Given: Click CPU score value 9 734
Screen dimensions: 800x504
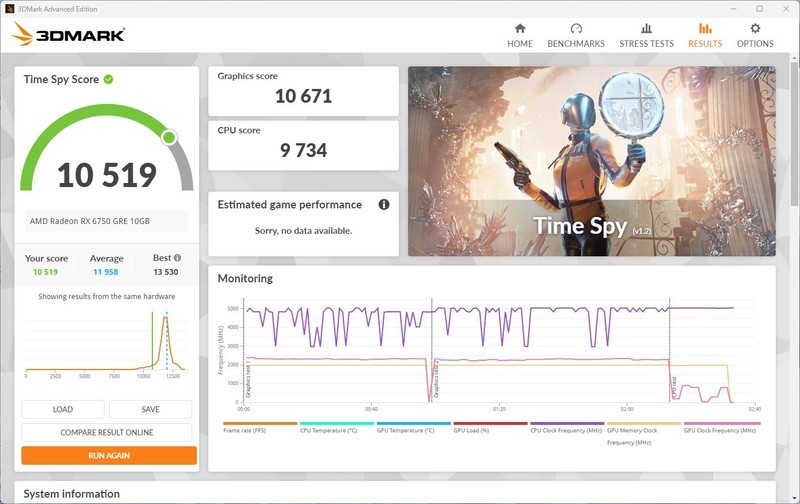Looking at the screenshot, I should pos(304,150).
